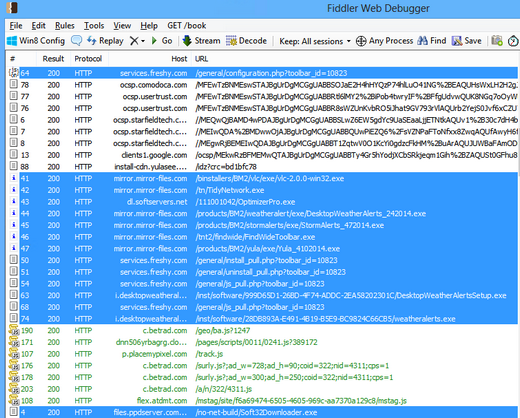Click the Remove X icon
This screenshot has height=418, width=520.
134,41
